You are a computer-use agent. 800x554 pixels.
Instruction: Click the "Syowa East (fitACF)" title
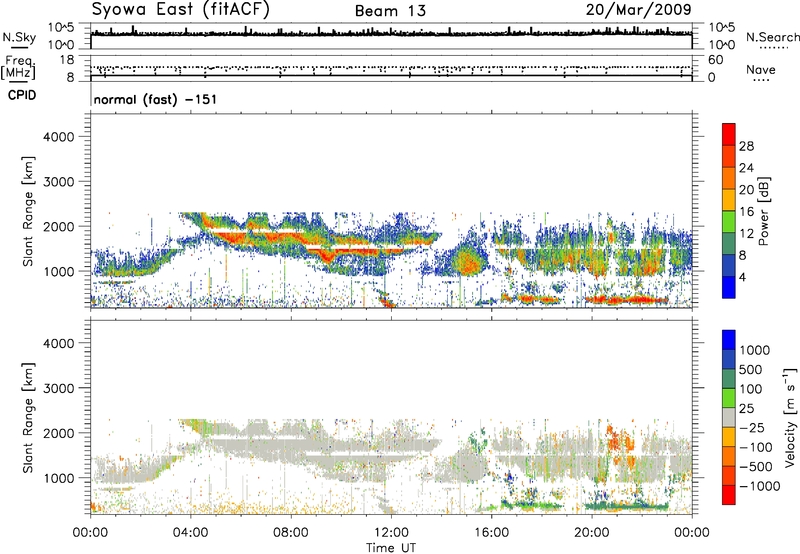(x=180, y=9)
